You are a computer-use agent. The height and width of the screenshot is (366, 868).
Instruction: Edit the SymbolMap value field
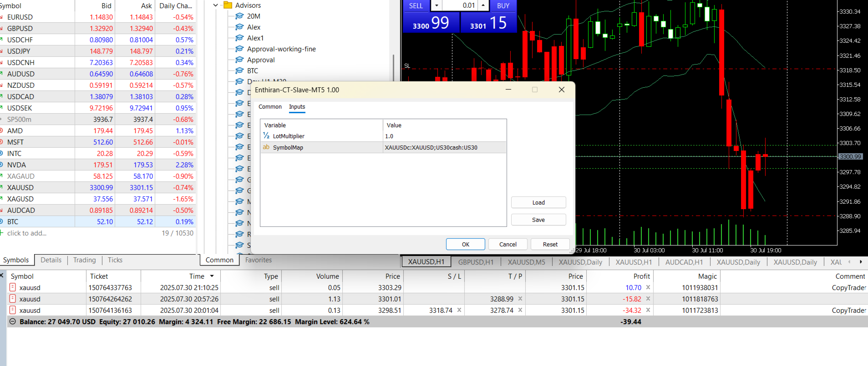(x=444, y=147)
